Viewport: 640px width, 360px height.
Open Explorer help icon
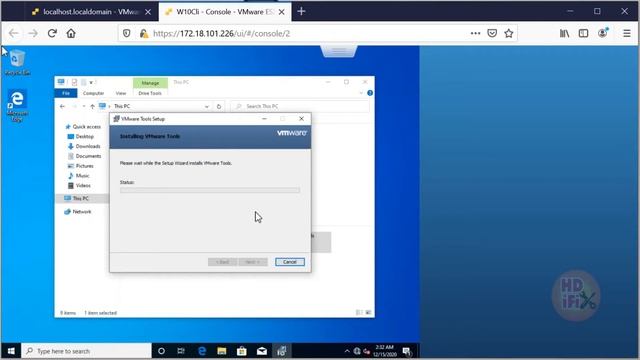pos(370,93)
